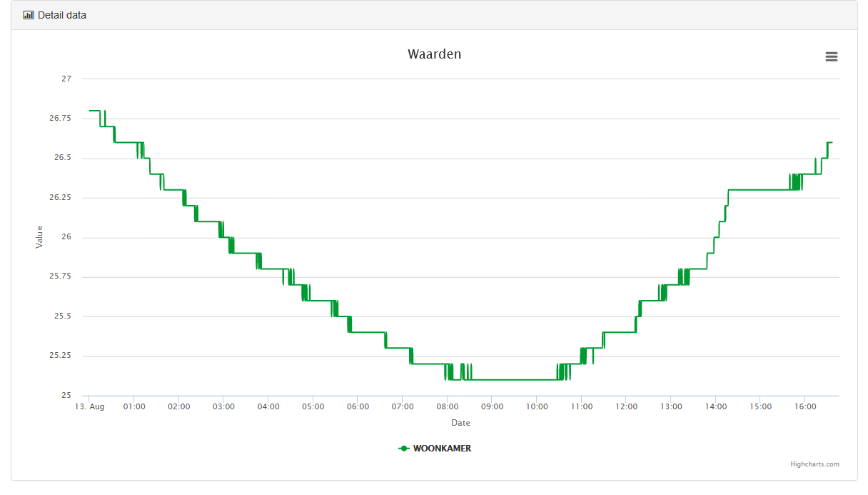This screenshot has width=868, height=495.
Task: Click the 27 y-axis label
Action: tap(66, 79)
